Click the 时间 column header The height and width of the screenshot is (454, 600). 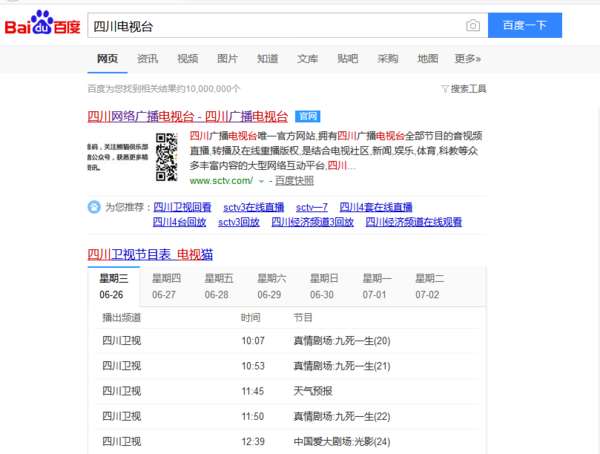(x=251, y=318)
